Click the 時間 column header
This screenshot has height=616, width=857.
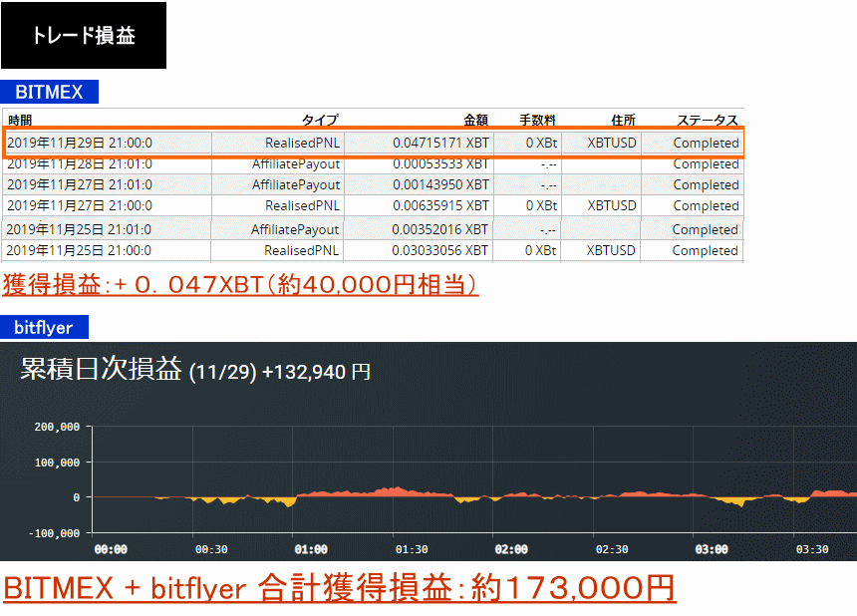[x=20, y=120]
